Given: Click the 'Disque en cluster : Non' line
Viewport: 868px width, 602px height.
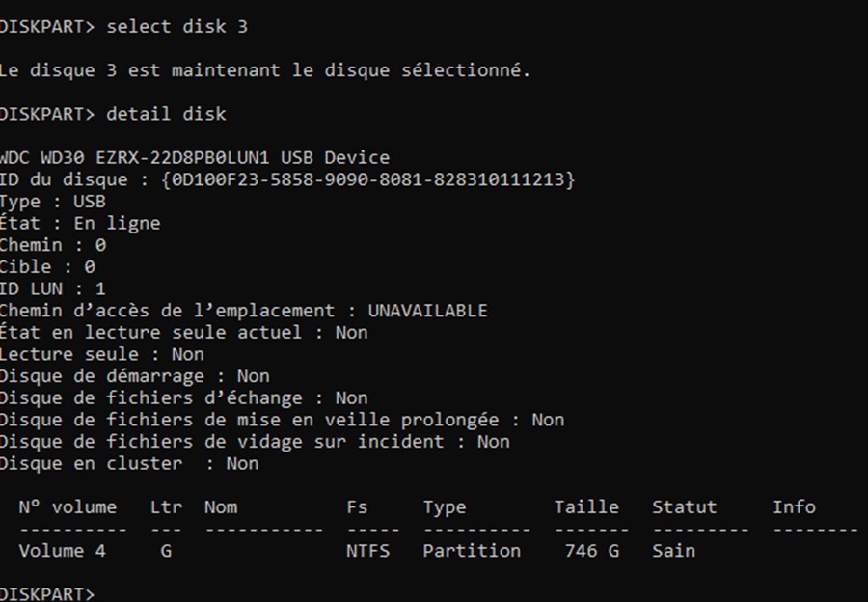Looking at the screenshot, I should coord(129,463).
